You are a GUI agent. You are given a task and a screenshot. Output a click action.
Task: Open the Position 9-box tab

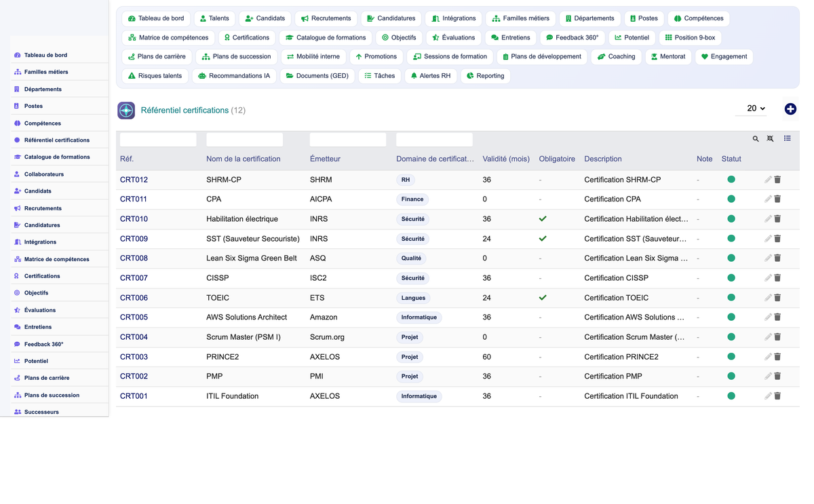pyautogui.click(x=690, y=37)
